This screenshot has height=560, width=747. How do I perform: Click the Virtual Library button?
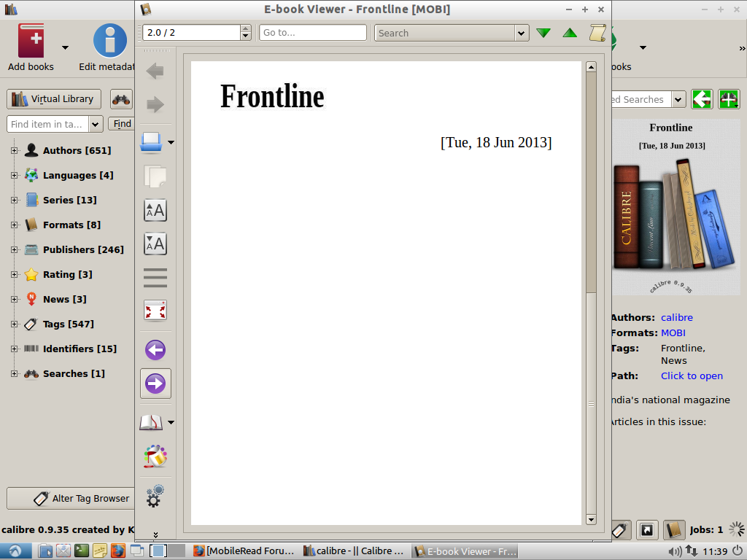pos(54,99)
